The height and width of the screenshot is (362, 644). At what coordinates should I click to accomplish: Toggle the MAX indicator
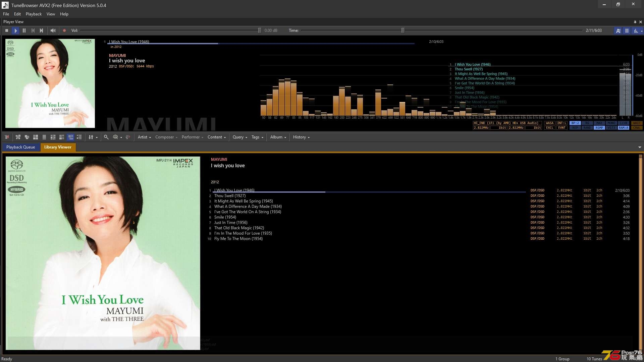(599, 123)
